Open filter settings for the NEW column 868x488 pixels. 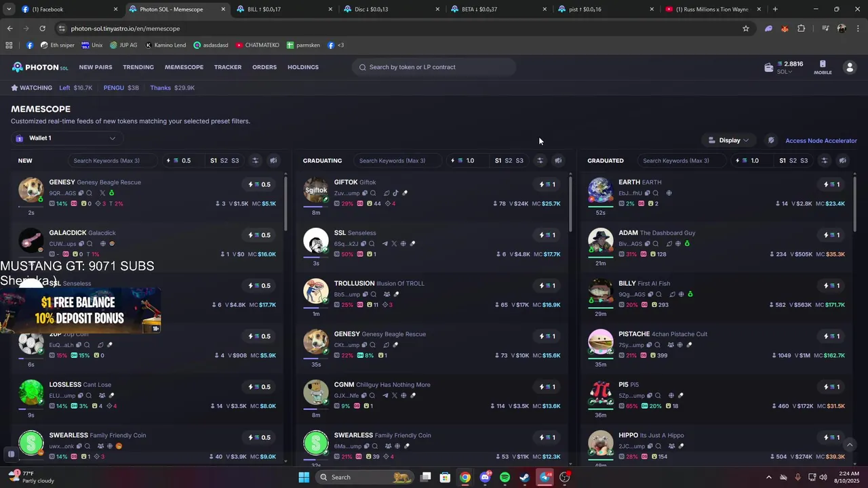[x=255, y=161]
